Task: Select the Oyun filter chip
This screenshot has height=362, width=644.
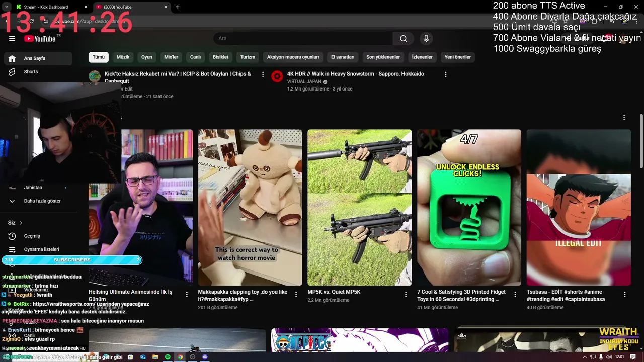Action: pos(147,57)
